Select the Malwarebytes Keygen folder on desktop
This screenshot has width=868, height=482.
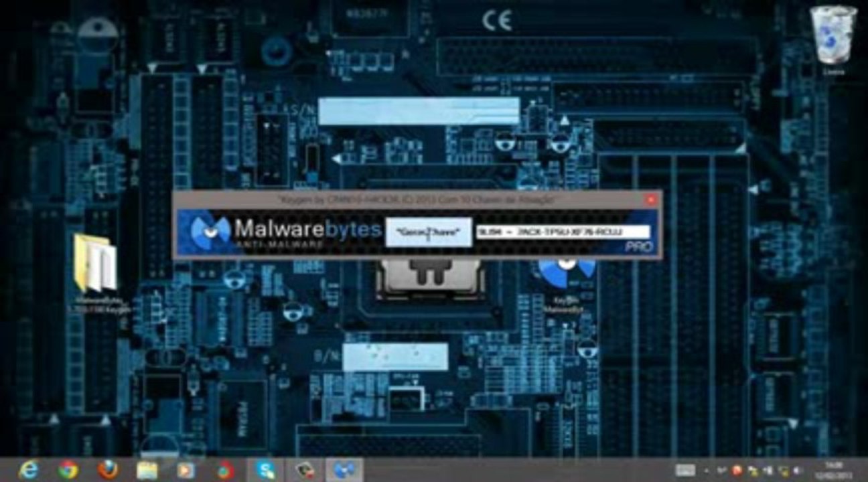96,272
